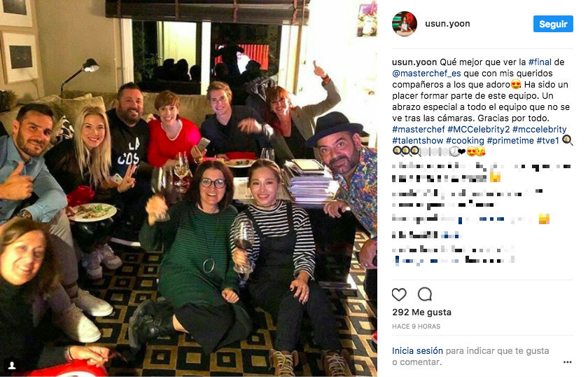The width and height of the screenshot is (588, 377).
Task: Open the #cooking hashtag
Action: [465, 141]
